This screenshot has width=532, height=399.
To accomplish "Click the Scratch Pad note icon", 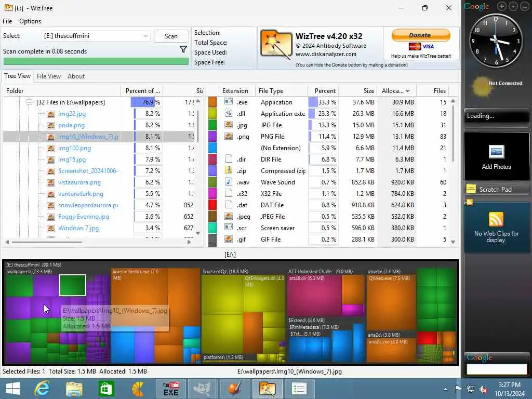I will 471,189.
